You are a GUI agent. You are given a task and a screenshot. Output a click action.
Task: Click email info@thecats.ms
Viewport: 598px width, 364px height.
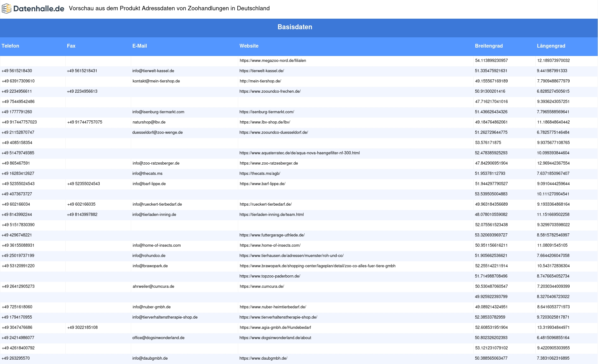(147, 174)
